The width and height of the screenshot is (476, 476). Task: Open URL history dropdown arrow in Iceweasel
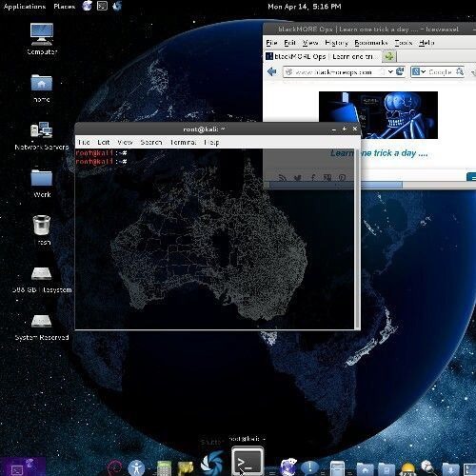point(390,71)
